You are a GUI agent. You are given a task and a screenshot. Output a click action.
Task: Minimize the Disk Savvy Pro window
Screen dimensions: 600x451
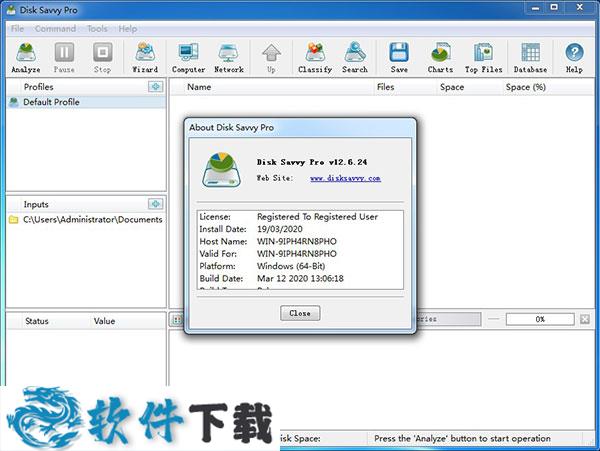pos(536,8)
